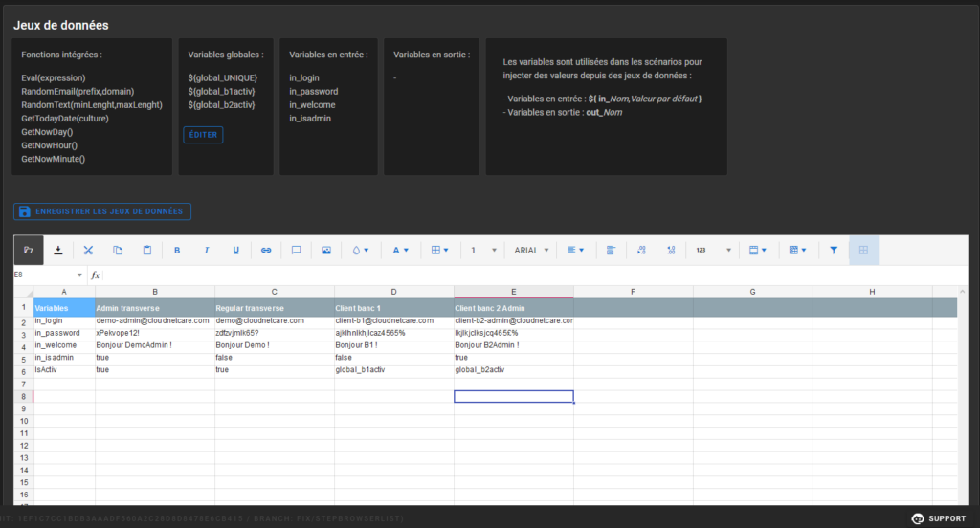Open the text alignment dropdown
This screenshot has height=528, width=980.
tap(575, 250)
